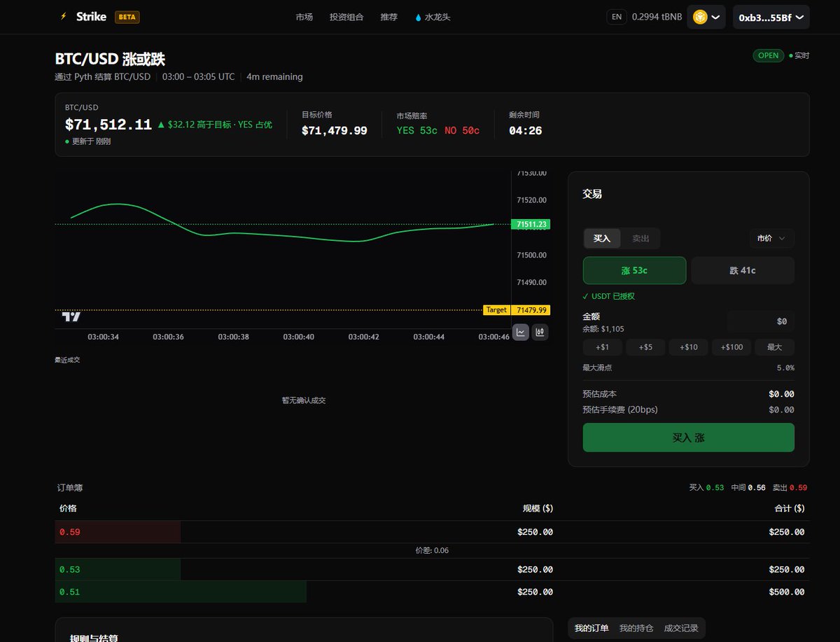Switch language with EN button
This screenshot has height=642, width=840.
(x=616, y=17)
